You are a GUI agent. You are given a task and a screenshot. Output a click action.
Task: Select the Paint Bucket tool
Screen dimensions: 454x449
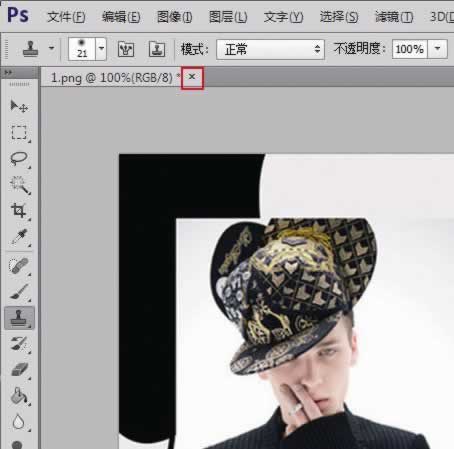(x=19, y=395)
